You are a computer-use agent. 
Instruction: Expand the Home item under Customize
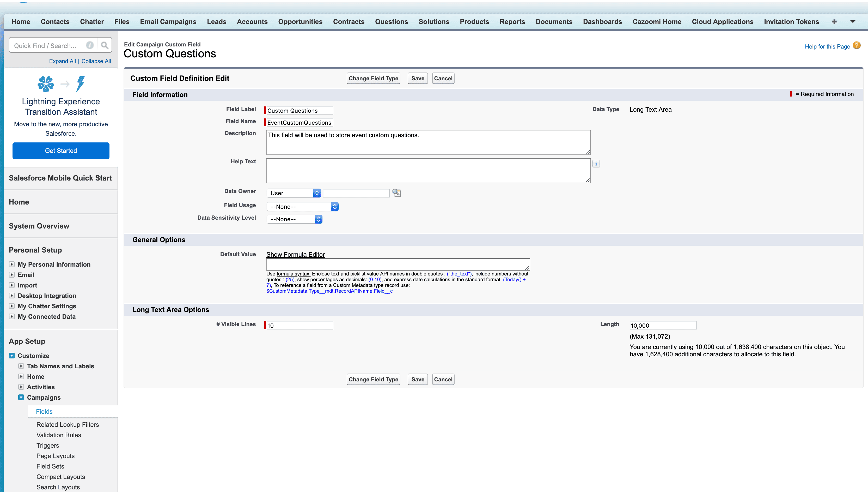tap(21, 377)
